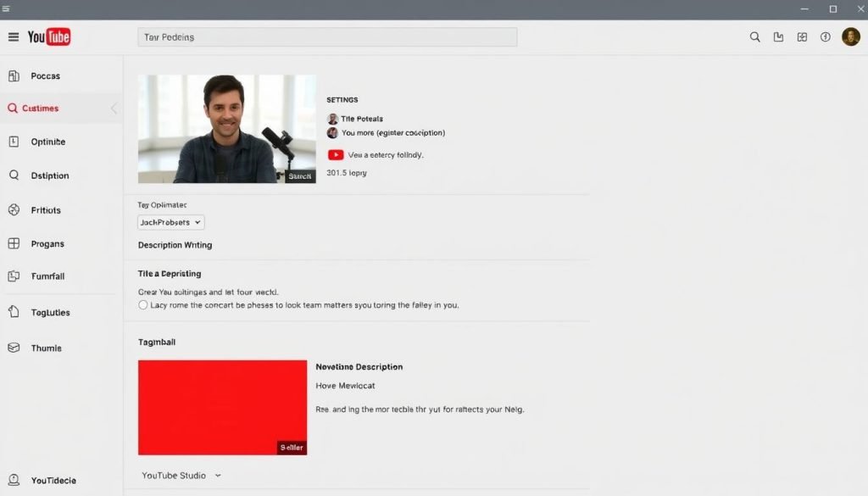Click the YouTidecie person icon

(14, 480)
